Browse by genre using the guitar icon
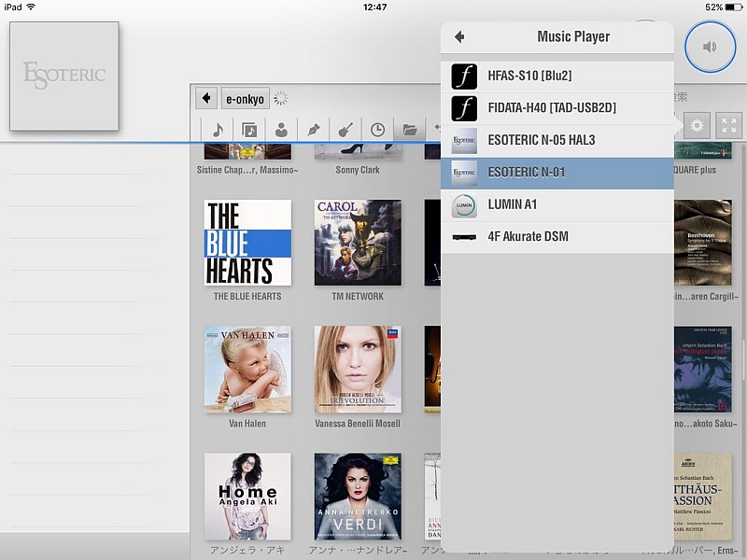Screen dimensions: 747x560 click(x=345, y=130)
